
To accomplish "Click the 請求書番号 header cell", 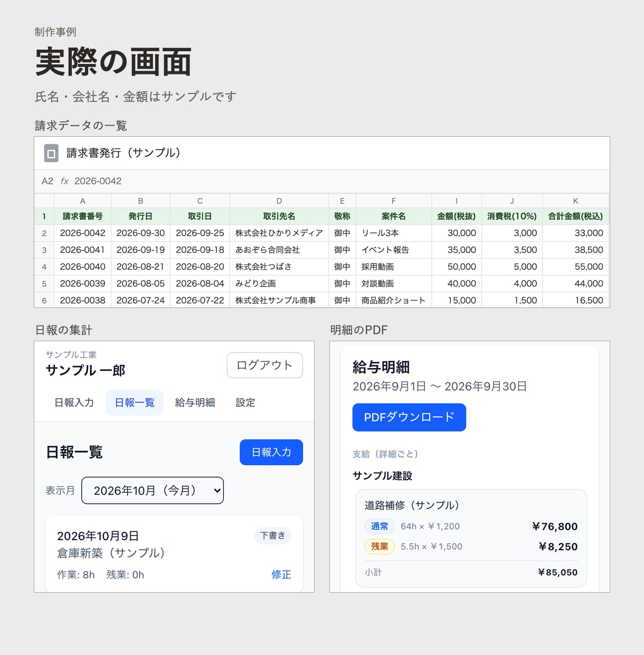I will [x=83, y=217].
